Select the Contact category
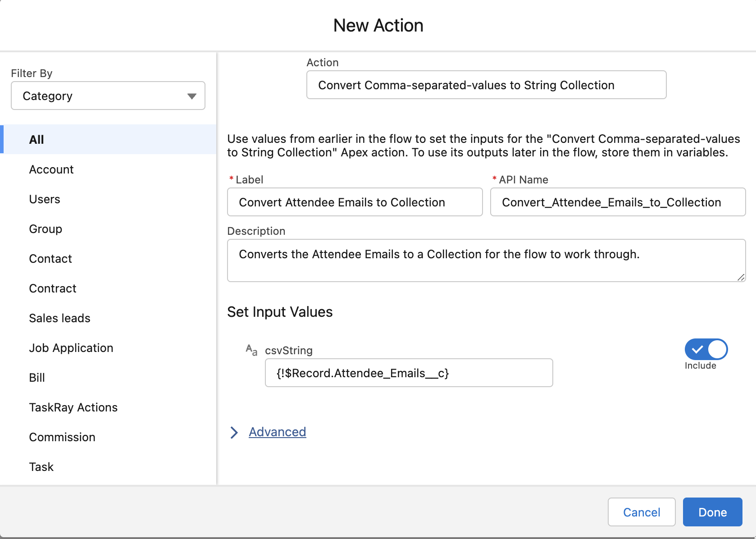The height and width of the screenshot is (539, 756). tap(50, 258)
